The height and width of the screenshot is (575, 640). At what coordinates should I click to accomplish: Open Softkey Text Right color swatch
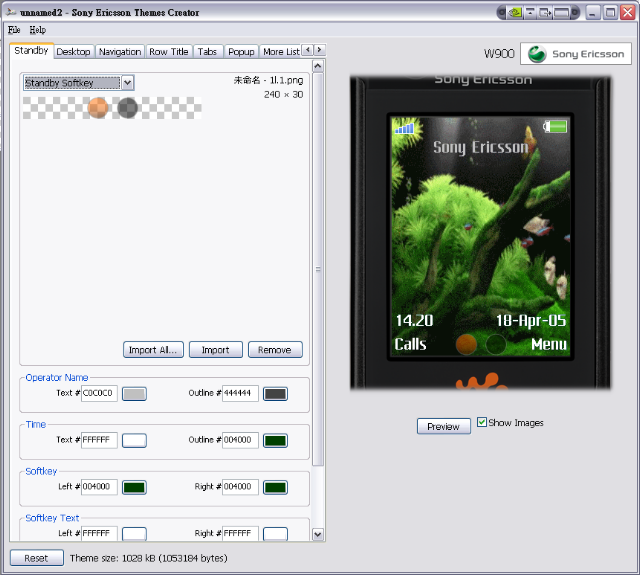275,534
